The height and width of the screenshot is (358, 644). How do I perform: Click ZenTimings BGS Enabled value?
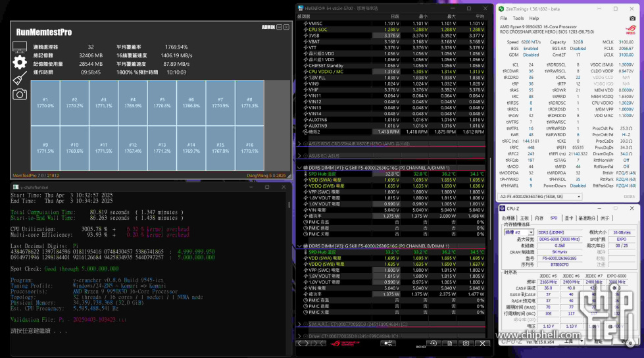tap(531, 49)
